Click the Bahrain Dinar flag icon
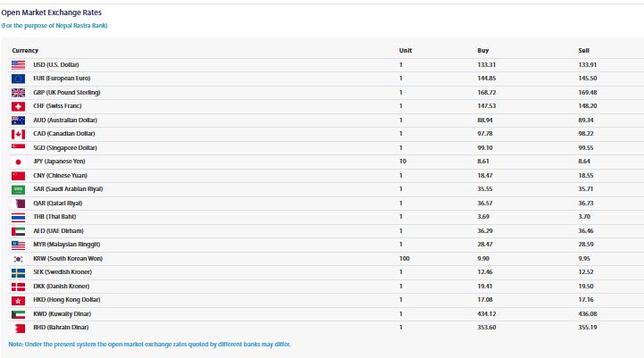The image size is (644, 358). click(18, 328)
